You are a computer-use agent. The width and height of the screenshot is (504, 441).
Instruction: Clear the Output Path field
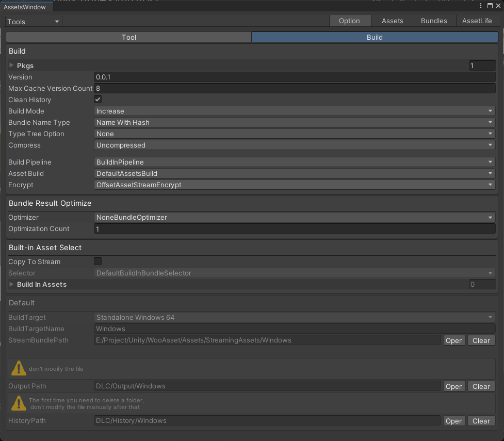pyautogui.click(x=481, y=386)
